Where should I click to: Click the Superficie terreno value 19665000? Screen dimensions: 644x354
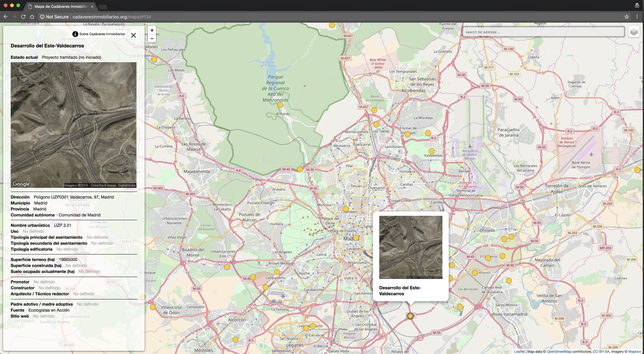click(68, 260)
